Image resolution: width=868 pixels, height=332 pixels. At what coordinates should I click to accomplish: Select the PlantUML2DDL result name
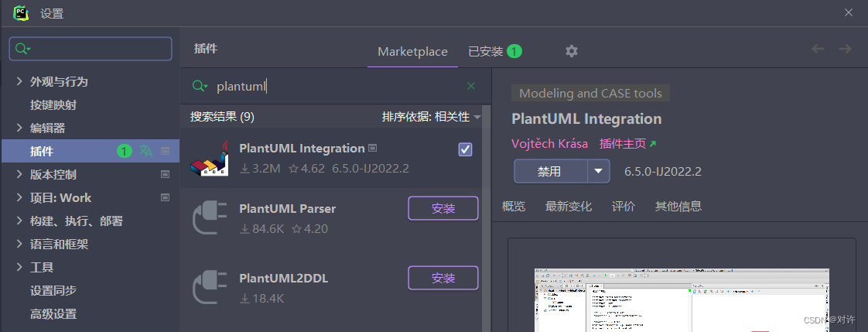283,279
